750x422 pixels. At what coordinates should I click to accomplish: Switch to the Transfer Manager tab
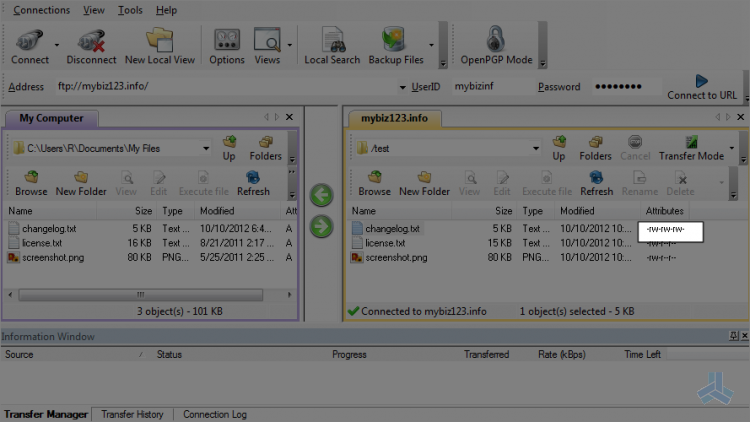(x=46, y=414)
